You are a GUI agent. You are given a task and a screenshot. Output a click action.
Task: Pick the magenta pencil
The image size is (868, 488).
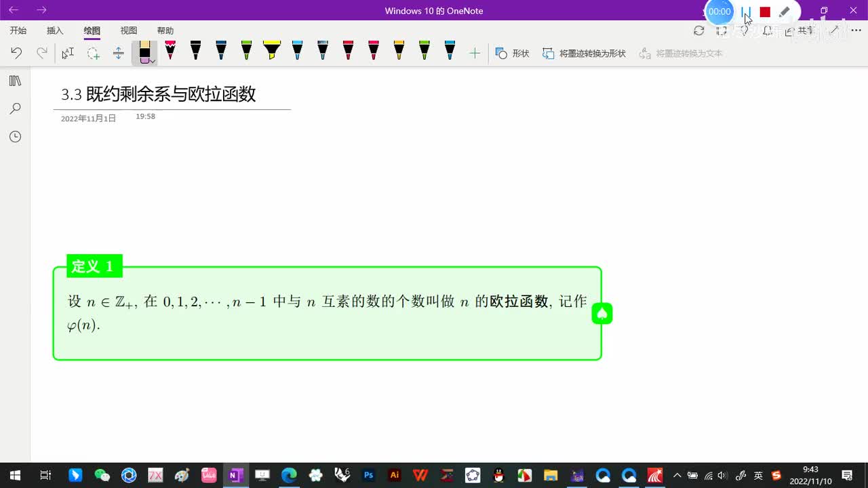170,50
